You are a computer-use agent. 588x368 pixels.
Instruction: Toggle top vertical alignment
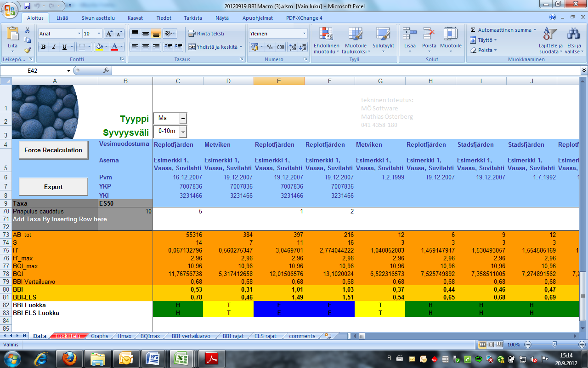point(135,34)
